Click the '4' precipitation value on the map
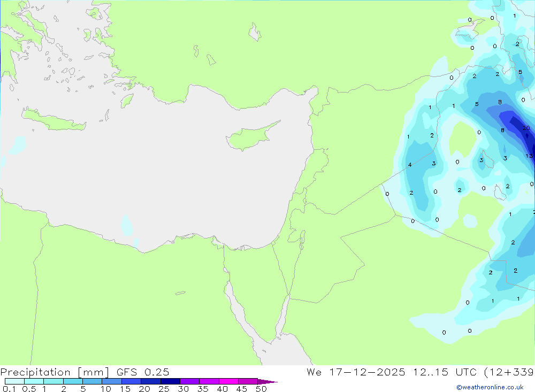The height and width of the screenshot is (392, 535). (410, 165)
